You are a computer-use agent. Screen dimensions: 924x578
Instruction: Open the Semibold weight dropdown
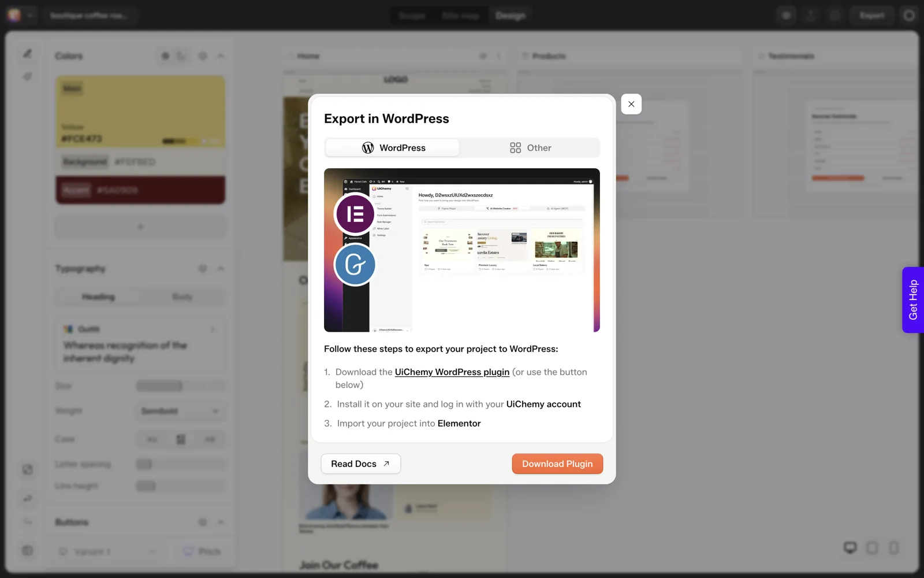coord(180,411)
